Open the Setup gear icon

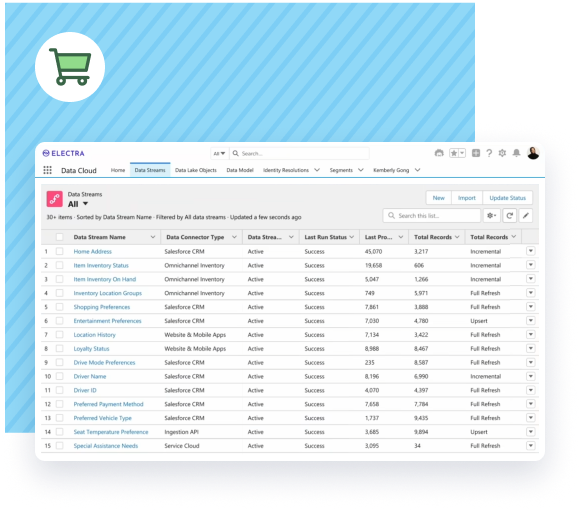(502, 153)
